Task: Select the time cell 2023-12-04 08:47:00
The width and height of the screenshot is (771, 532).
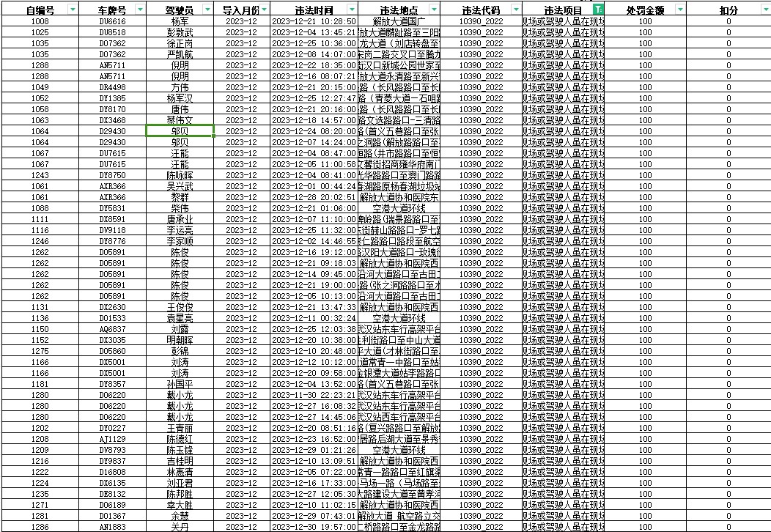Action: pos(314,153)
